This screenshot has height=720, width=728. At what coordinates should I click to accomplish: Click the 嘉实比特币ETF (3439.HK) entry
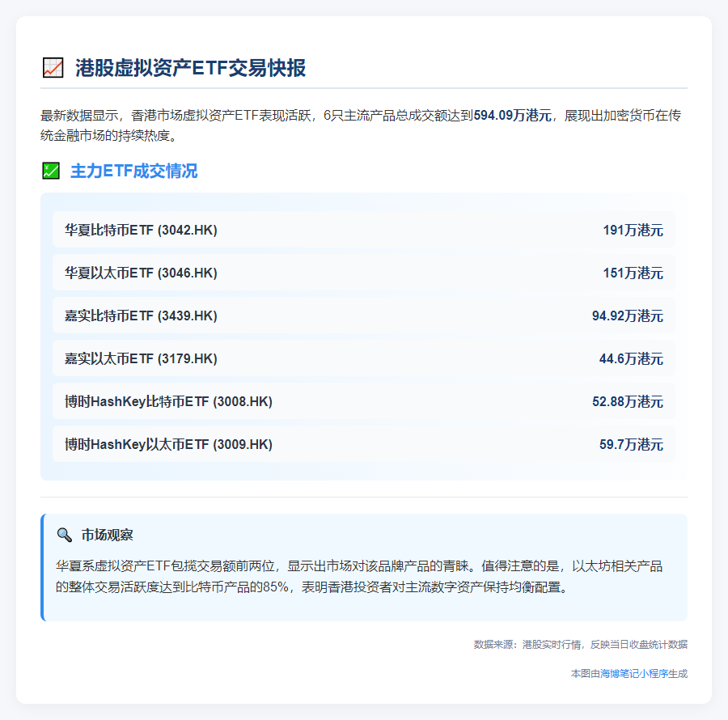tap(141, 316)
